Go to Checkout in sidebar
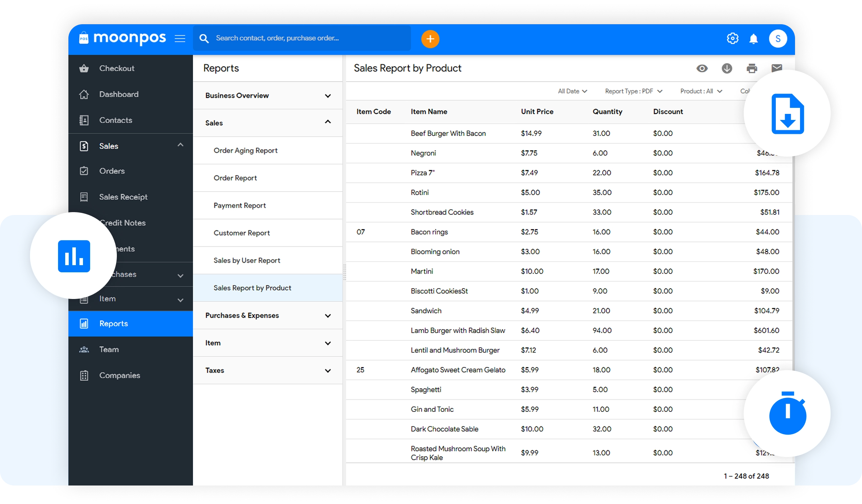The width and height of the screenshot is (862, 504). [116, 68]
